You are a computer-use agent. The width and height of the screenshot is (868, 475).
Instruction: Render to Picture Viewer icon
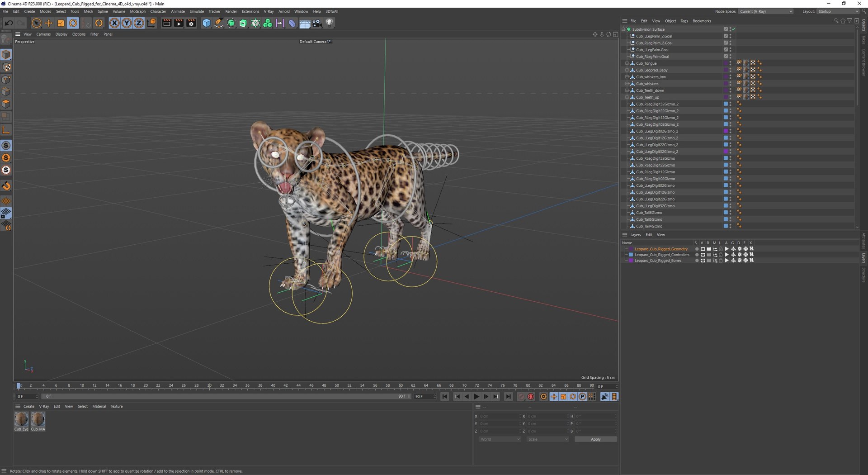(179, 23)
